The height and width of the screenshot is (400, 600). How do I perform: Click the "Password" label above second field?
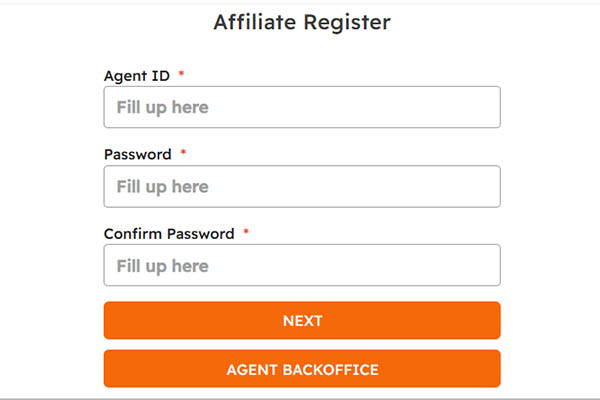click(x=138, y=155)
